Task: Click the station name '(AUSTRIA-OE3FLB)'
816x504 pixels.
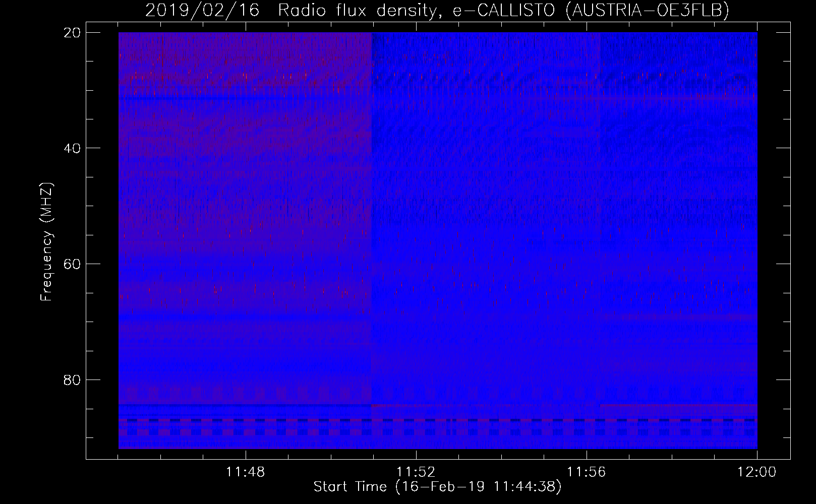Action: tap(647, 11)
